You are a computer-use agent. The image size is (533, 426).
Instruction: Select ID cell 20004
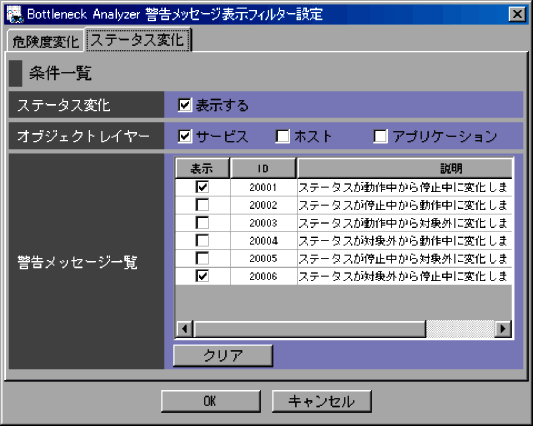(x=263, y=241)
